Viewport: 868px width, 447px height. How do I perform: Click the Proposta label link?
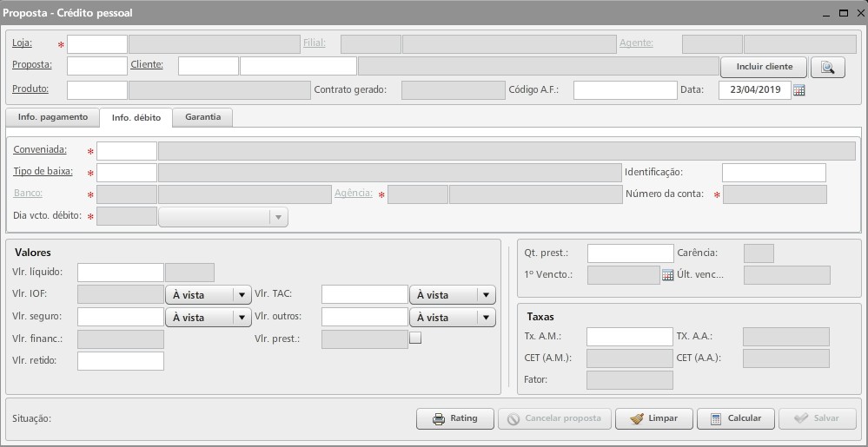32,65
